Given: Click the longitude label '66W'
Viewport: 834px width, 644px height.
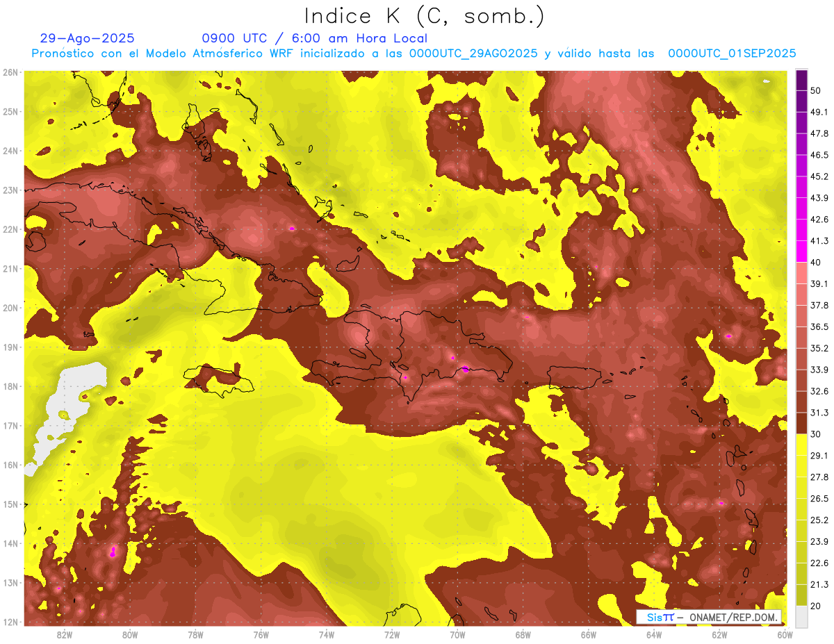Looking at the screenshot, I should pos(589,635).
